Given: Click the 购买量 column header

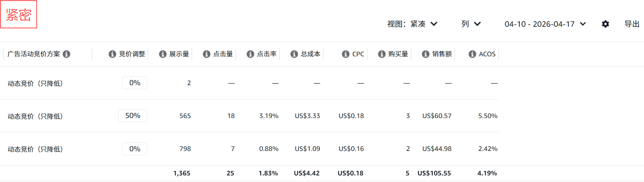Looking at the screenshot, I should (398, 54).
